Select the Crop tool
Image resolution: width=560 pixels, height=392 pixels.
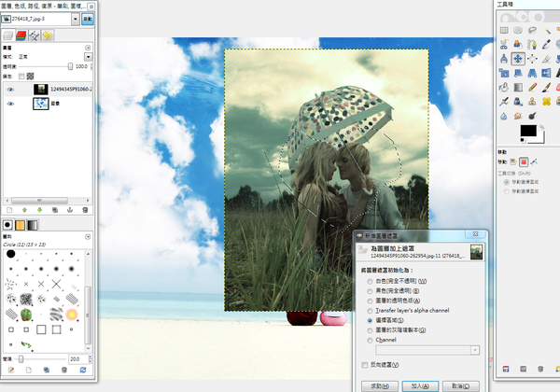546,59
